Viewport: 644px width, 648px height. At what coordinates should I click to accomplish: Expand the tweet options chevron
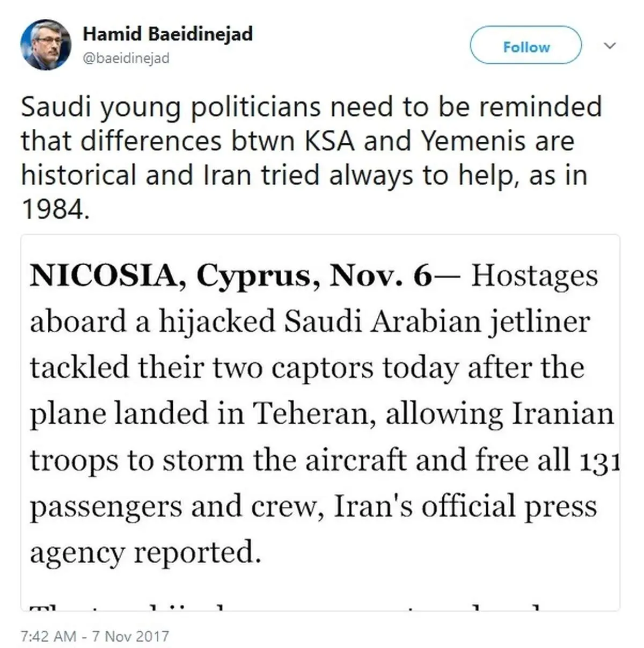tap(610, 46)
